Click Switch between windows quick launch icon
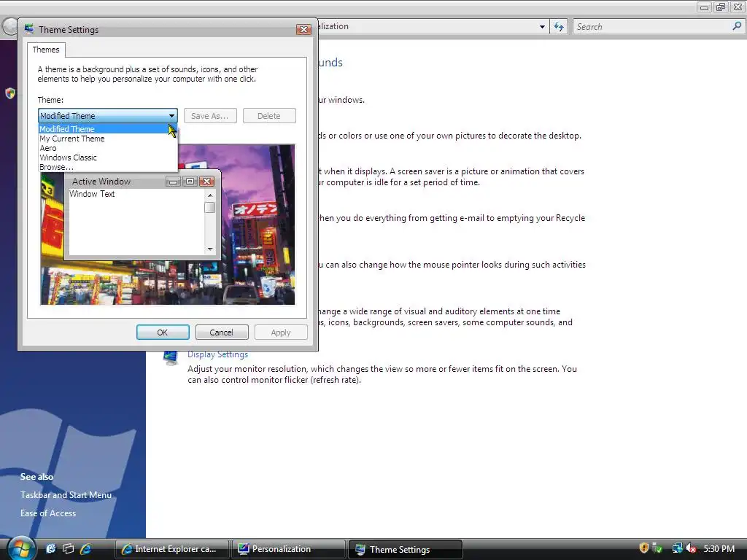Viewport: 747px width, 560px height. [69, 548]
